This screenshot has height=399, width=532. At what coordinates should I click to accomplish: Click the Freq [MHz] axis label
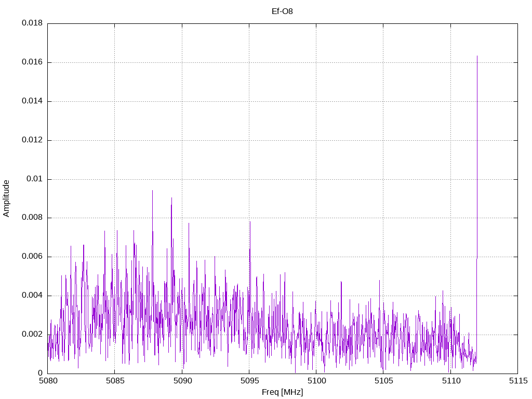[282, 392]
